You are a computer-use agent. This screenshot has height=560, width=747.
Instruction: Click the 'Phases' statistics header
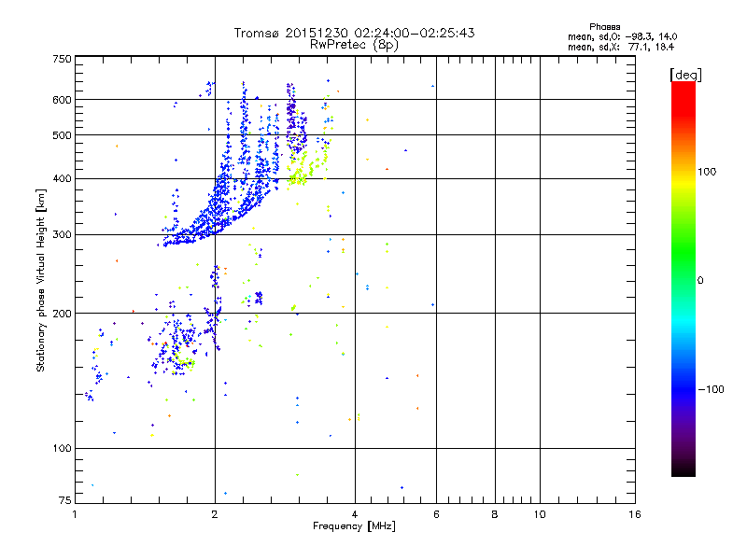604,27
